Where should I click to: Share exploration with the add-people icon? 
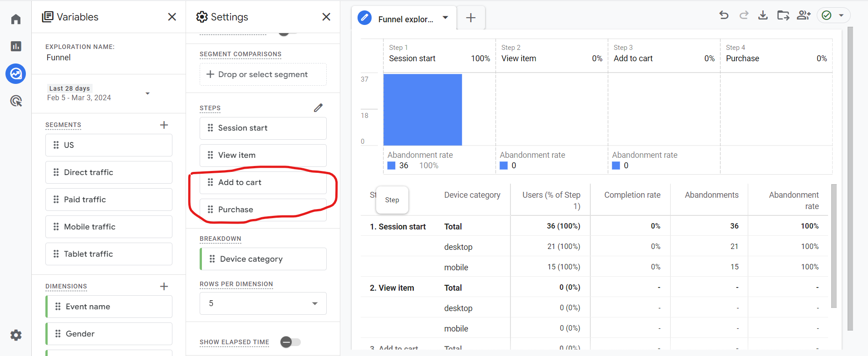tap(803, 15)
